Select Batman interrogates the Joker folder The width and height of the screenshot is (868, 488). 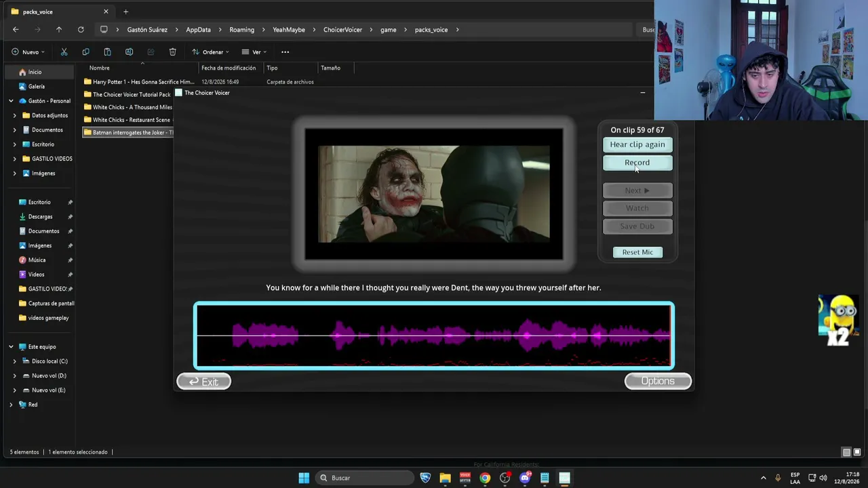pyautogui.click(x=128, y=133)
